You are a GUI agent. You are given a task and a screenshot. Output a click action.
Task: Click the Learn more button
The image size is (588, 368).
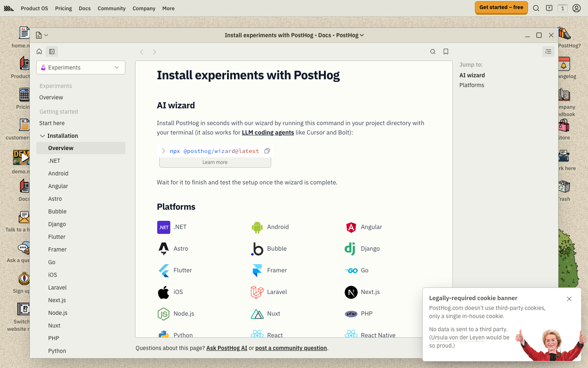215,162
